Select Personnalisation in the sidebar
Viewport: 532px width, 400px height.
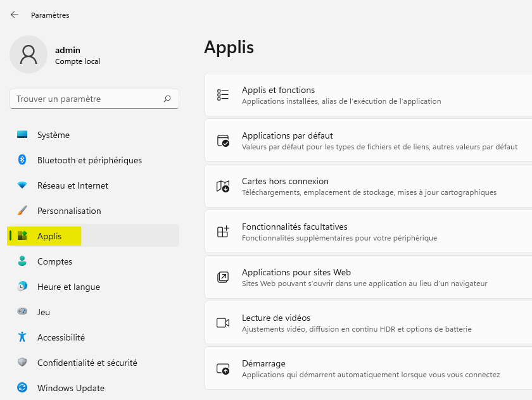pyautogui.click(x=68, y=211)
